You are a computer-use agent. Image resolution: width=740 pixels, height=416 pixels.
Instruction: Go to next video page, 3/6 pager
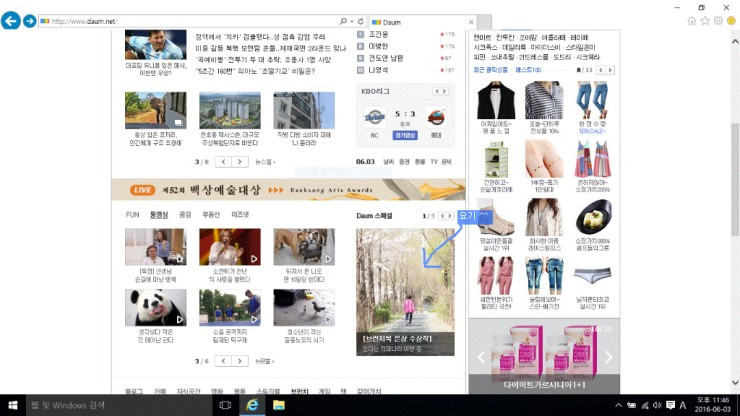(x=240, y=361)
